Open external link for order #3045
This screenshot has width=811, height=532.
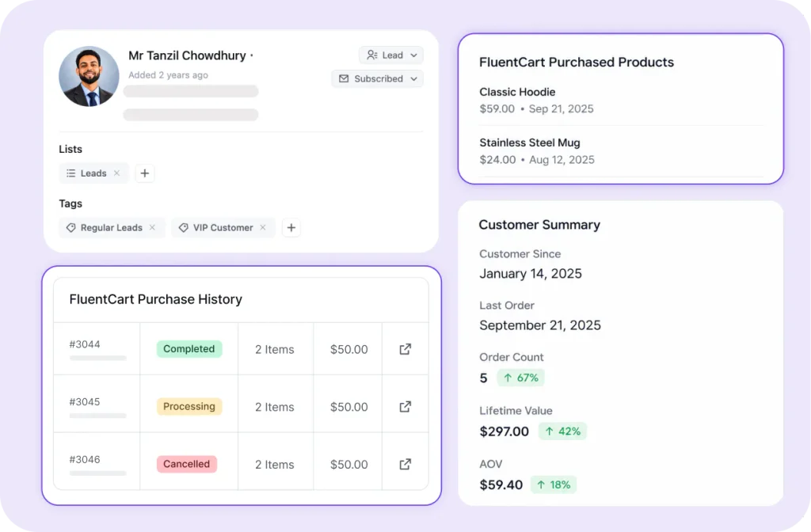click(x=405, y=406)
